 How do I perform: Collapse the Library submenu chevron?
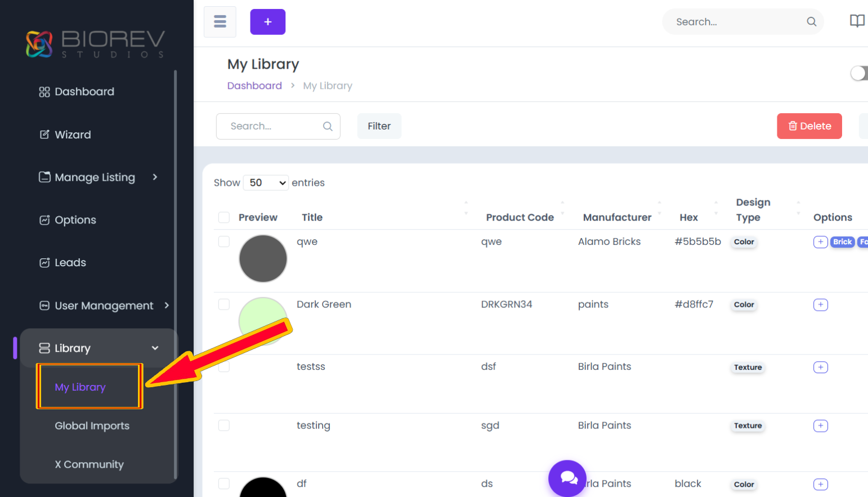(155, 348)
